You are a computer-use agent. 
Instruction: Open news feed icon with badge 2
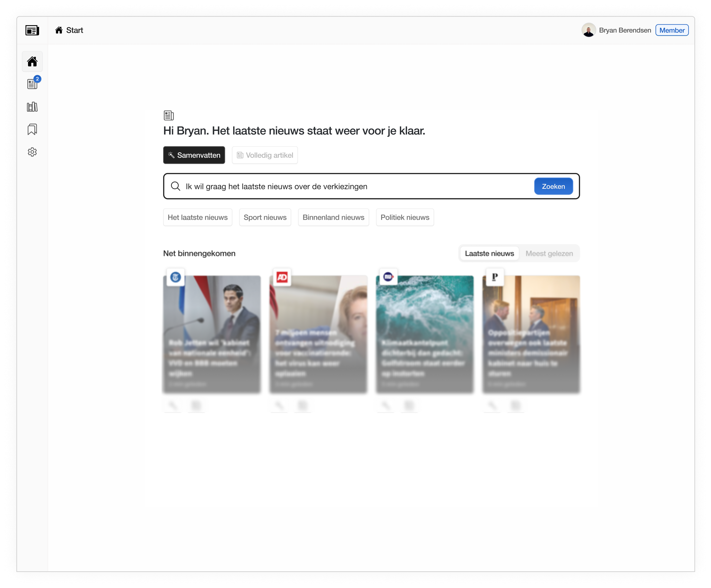coord(32,84)
